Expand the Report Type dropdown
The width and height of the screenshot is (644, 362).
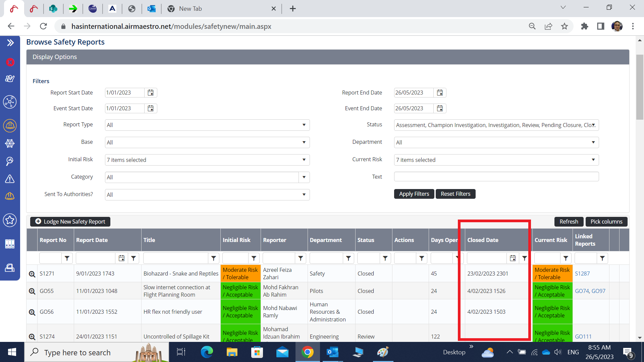coord(207,125)
